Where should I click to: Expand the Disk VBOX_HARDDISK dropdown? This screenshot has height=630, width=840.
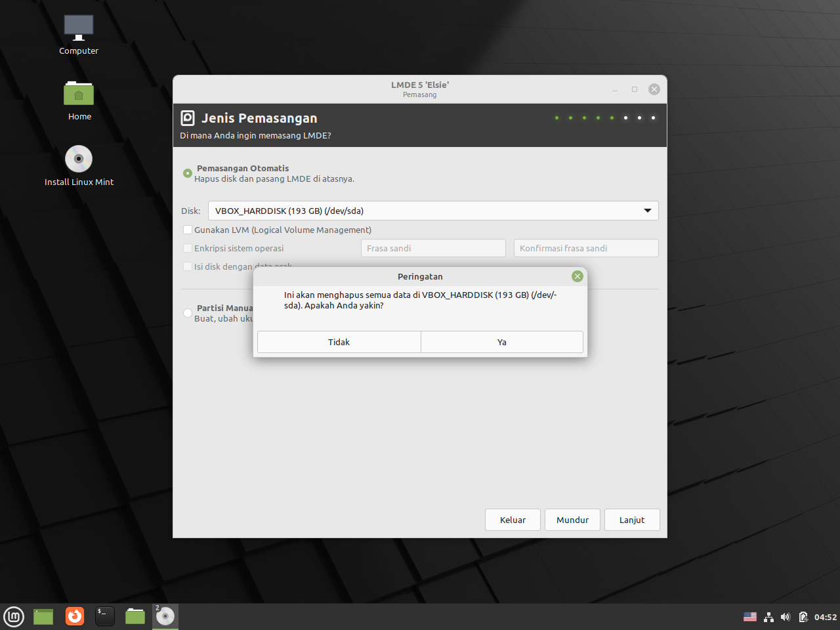pyautogui.click(x=433, y=211)
